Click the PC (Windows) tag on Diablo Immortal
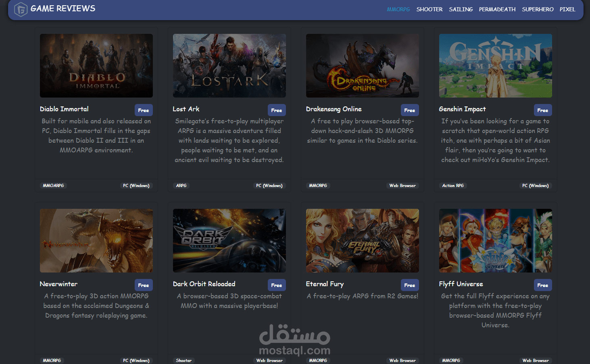The height and width of the screenshot is (364, 590). (x=136, y=185)
